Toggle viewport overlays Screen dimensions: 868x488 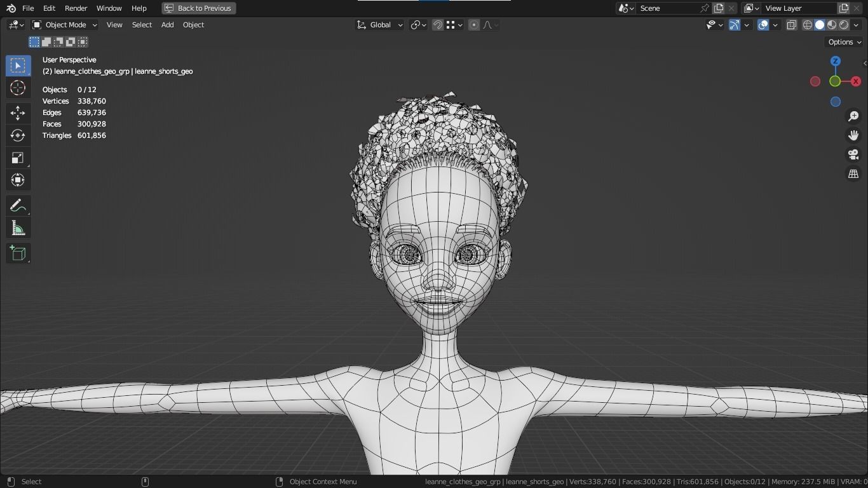tap(763, 25)
